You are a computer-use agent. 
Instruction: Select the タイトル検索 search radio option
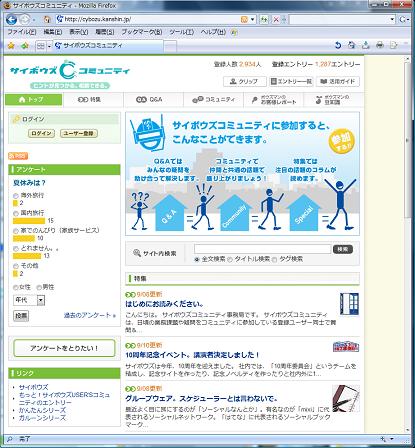point(230,259)
